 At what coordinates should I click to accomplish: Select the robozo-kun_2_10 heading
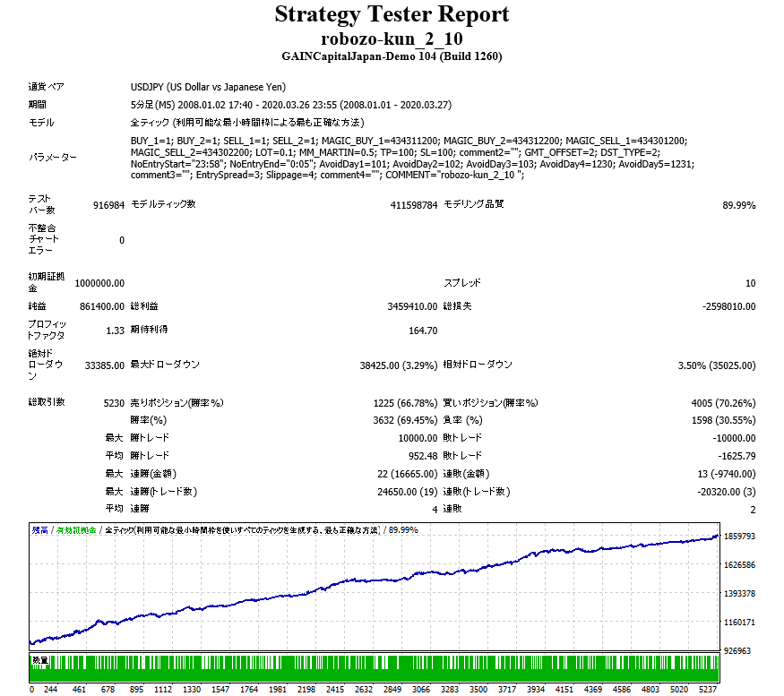pyautogui.click(x=392, y=39)
